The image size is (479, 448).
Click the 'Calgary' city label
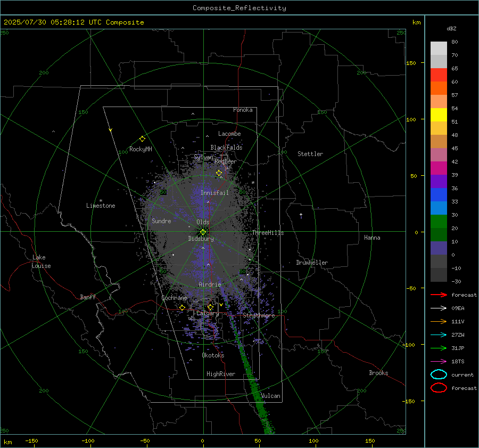(x=208, y=313)
